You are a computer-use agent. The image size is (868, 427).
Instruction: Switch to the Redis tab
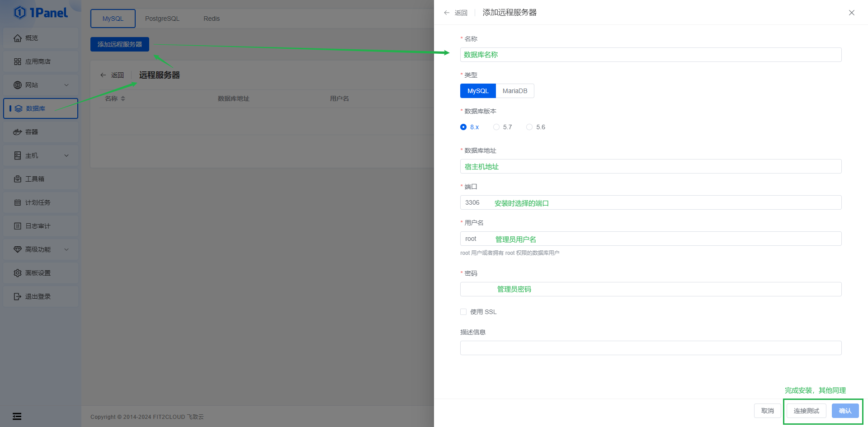211,19
